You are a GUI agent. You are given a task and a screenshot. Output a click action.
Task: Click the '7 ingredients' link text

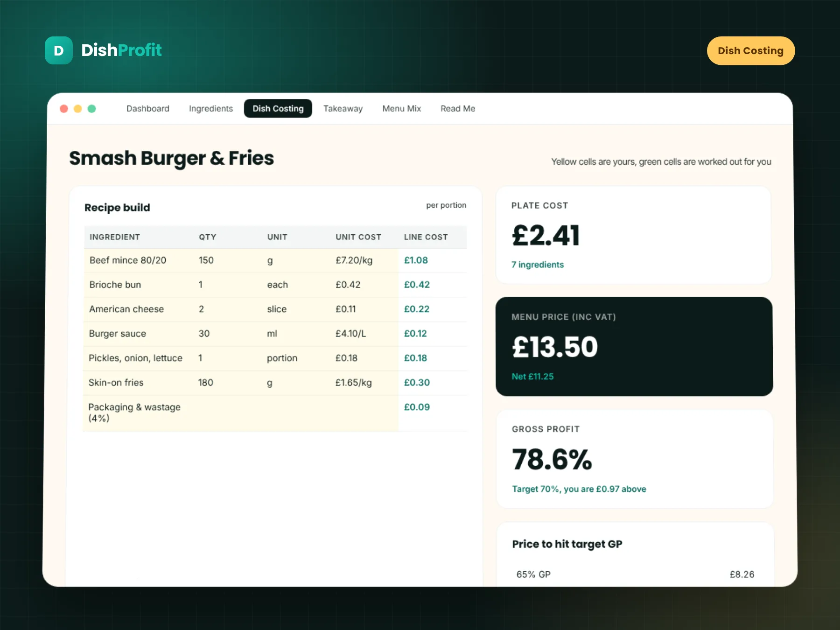pyautogui.click(x=538, y=265)
